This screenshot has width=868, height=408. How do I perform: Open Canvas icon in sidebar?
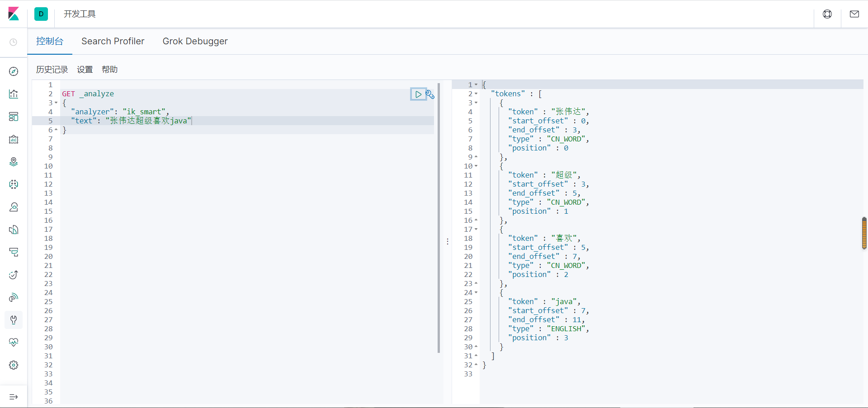click(14, 139)
